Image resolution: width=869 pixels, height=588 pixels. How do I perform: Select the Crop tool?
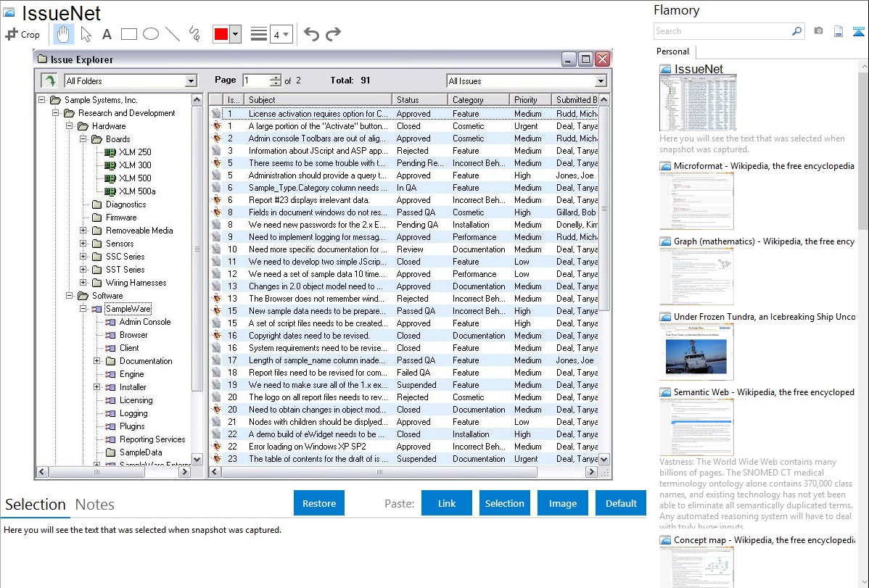coord(22,34)
